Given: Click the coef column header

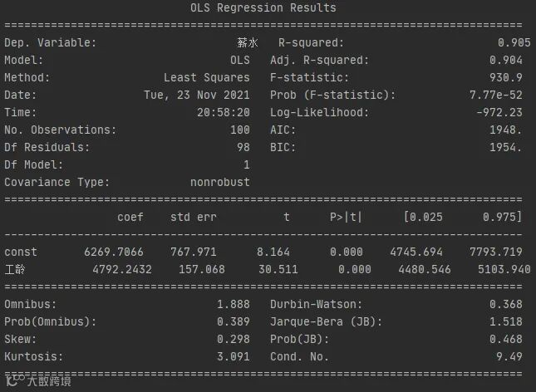Looking at the screenshot, I should (130, 217).
